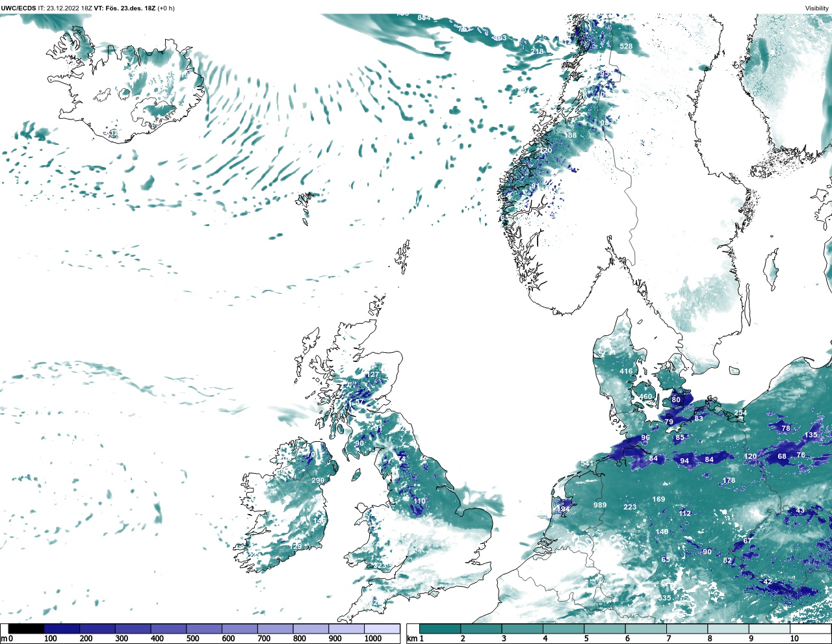Click the '8' label on the km legend
Image resolution: width=832 pixels, height=644 pixels.
(710, 639)
